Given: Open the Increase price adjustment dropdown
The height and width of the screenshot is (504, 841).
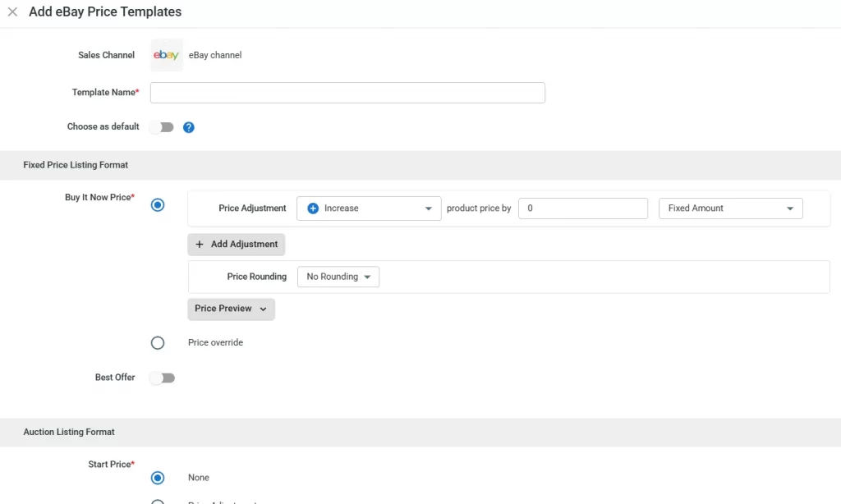Looking at the screenshot, I should click(x=368, y=208).
